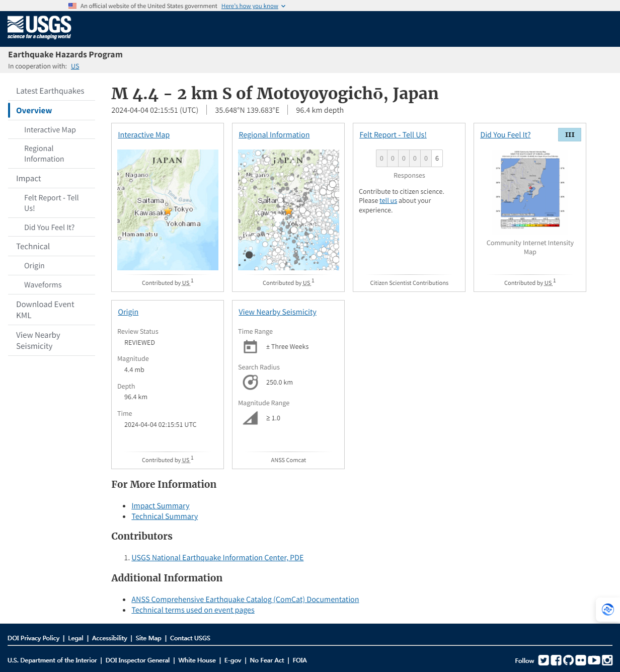Open the Impact Summary link
Image resolution: width=620 pixels, height=672 pixels.
161,506
